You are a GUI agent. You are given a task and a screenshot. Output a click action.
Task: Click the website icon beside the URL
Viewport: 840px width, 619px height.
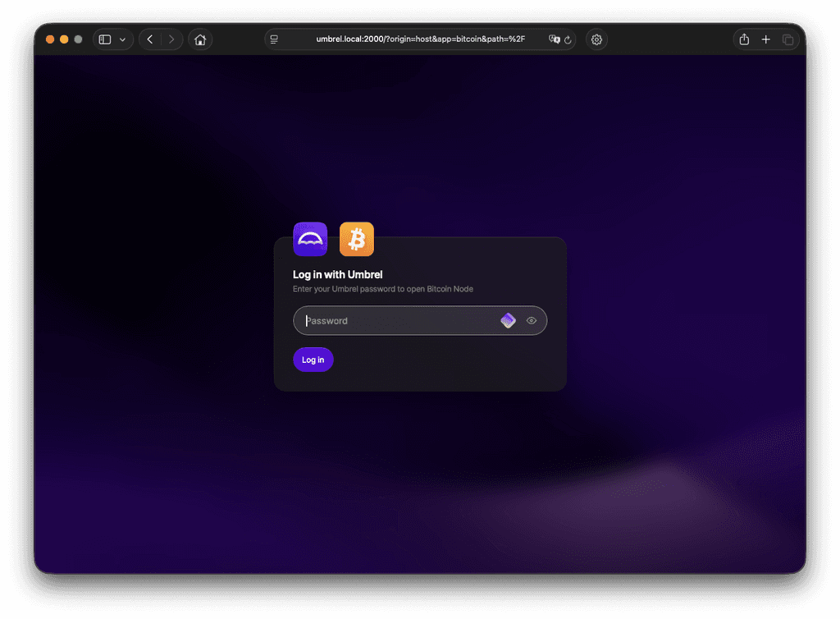(x=276, y=39)
